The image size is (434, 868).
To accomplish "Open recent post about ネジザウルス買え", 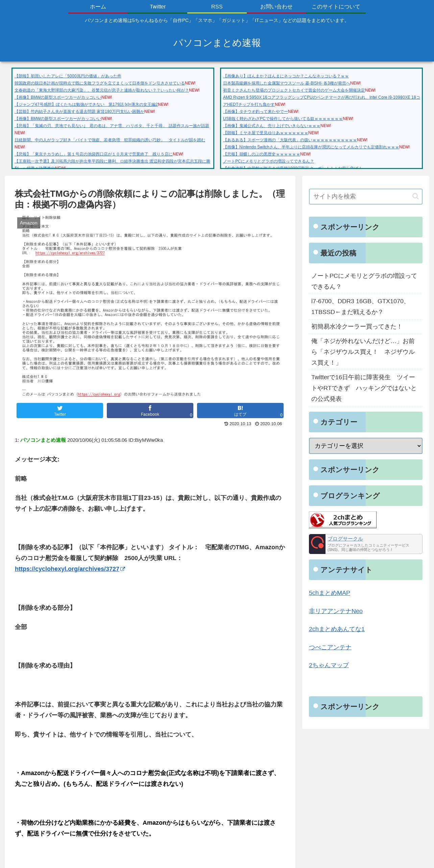I will [366, 352].
